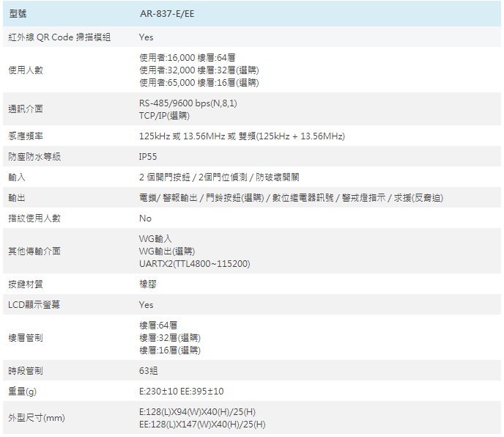Select the 樓層:32層(選購) line in floor control
504x437 pixels.
[170, 338]
